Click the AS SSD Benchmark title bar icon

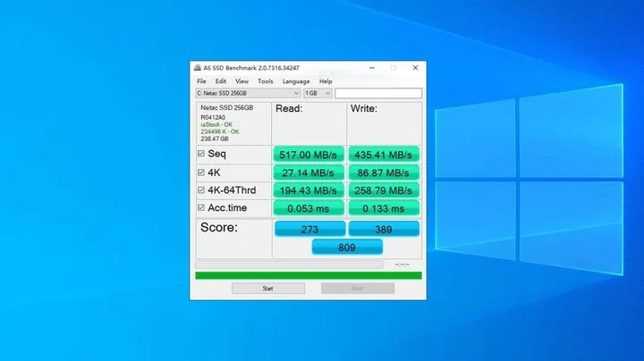coord(197,68)
